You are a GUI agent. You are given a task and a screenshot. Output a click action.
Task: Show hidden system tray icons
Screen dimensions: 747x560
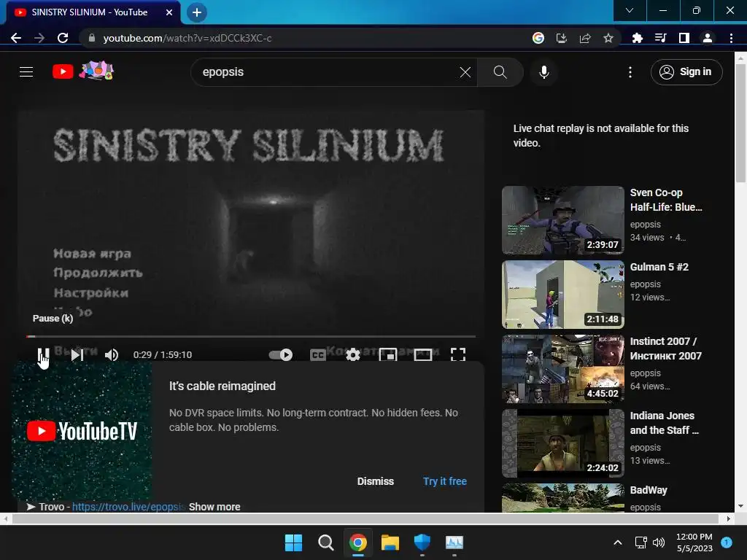pyautogui.click(x=617, y=542)
